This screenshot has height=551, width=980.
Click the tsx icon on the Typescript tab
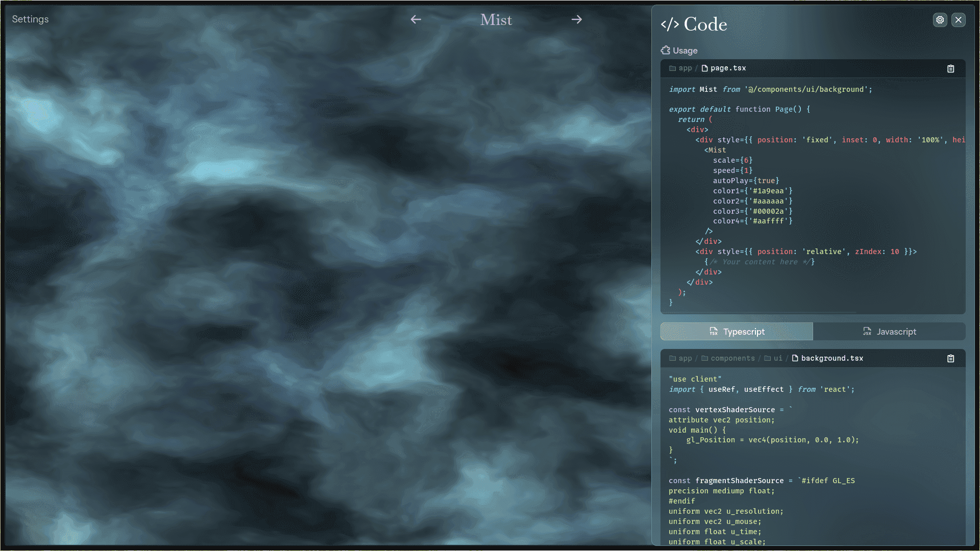click(x=714, y=332)
